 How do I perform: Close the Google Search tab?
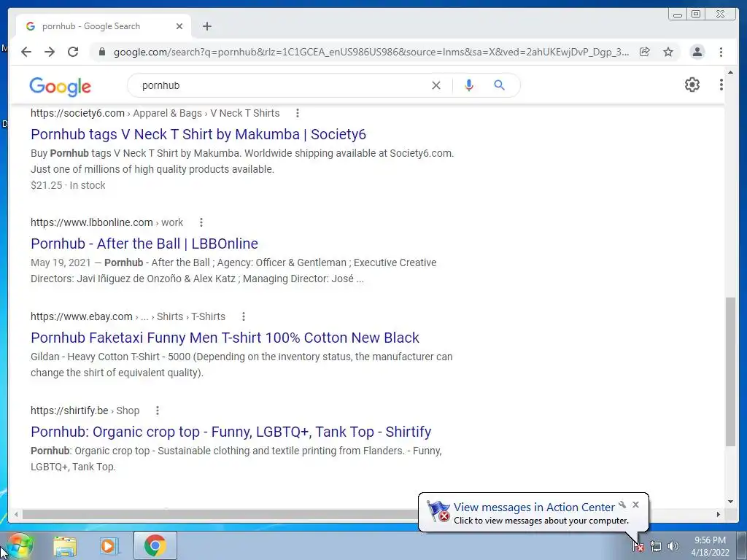coord(179,26)
